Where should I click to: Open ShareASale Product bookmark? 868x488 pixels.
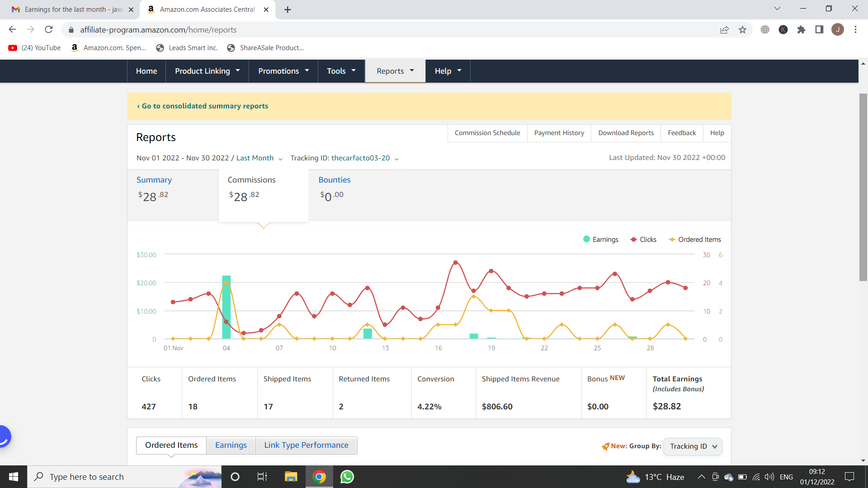(265, 48)
